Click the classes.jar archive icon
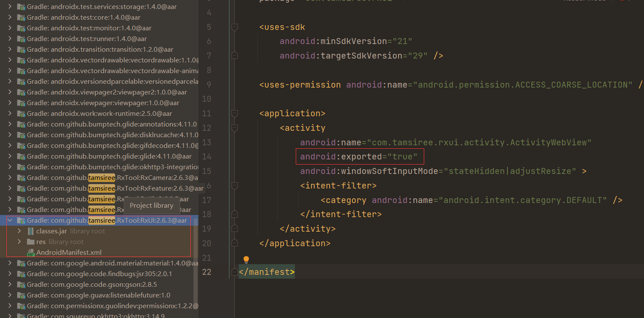 [x=30, y=231]
